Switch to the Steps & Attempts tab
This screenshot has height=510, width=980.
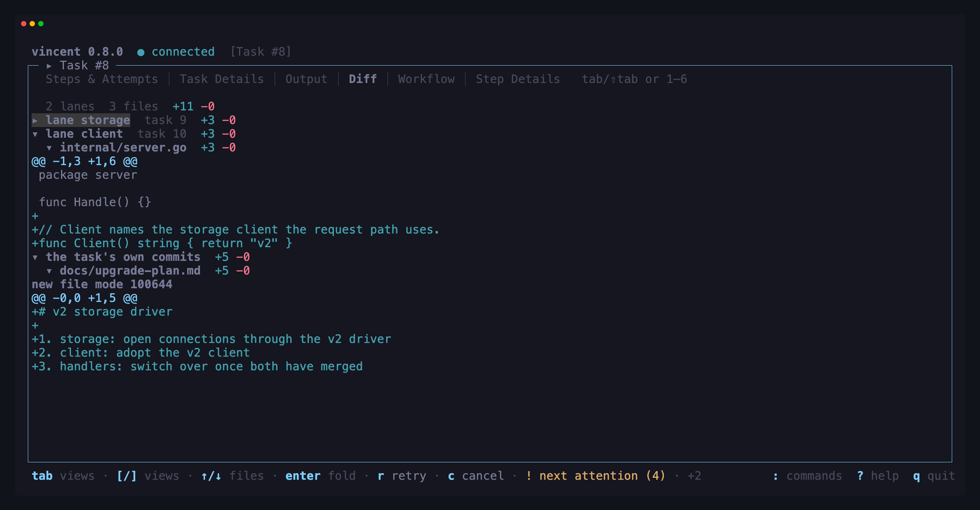(x=102, y=79)
